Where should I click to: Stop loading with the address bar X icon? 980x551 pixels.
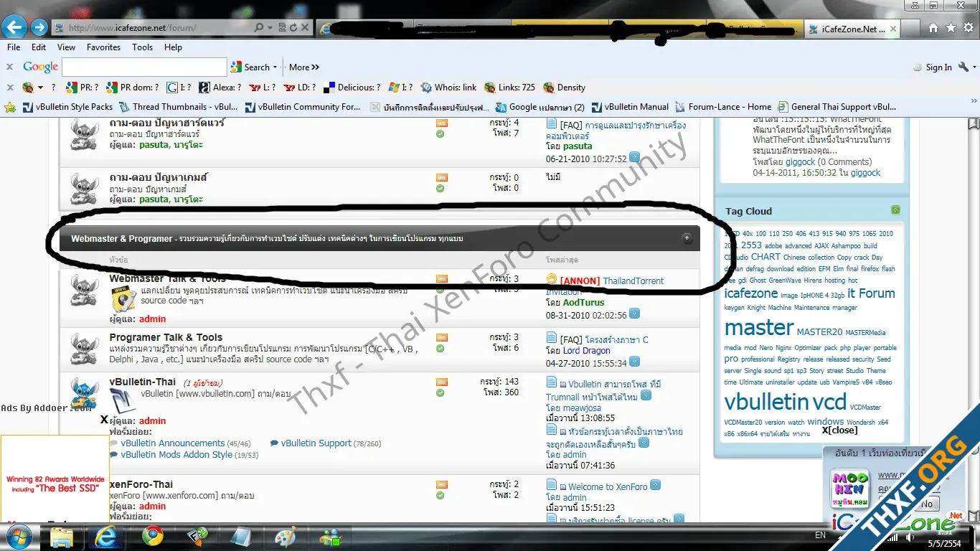point(306,28)
